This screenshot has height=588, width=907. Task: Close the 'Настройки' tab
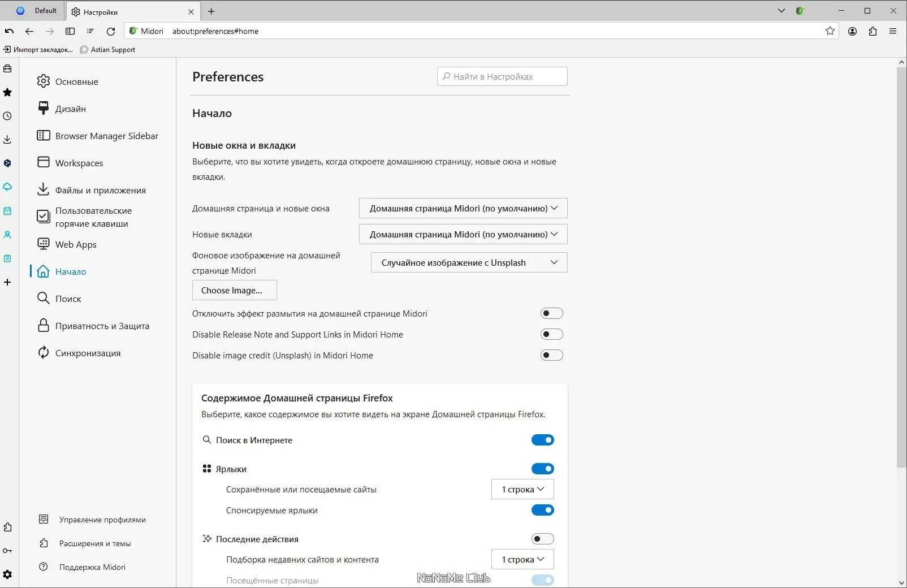click(191, 11)
